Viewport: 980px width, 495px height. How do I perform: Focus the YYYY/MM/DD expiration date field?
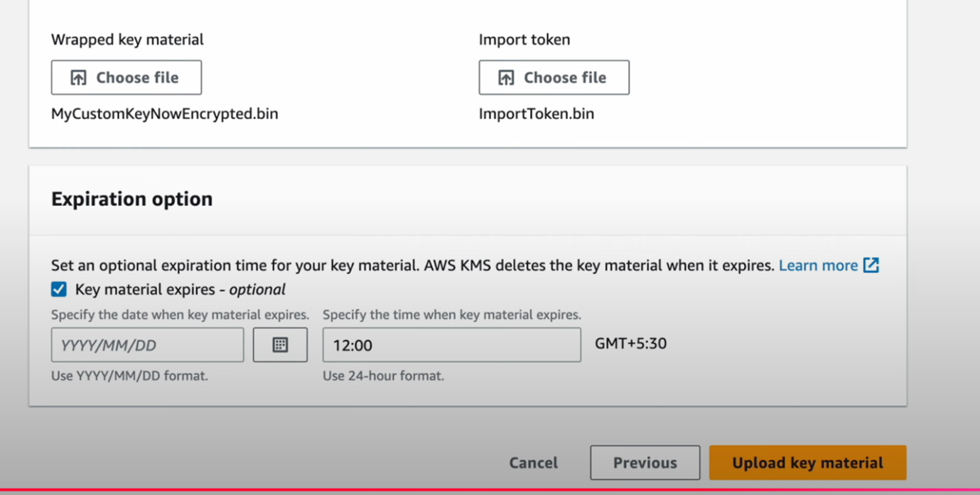click(147, 345)
